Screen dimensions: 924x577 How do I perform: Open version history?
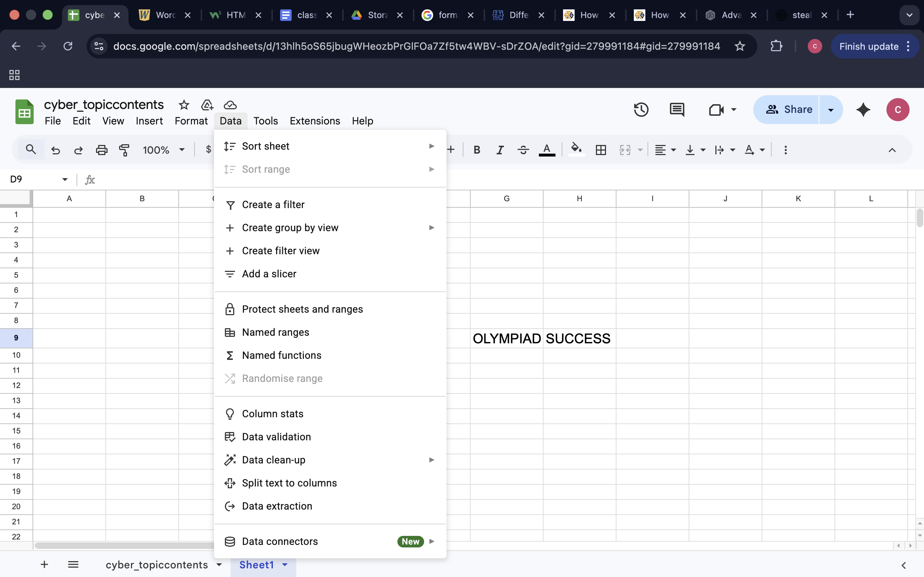641,110
